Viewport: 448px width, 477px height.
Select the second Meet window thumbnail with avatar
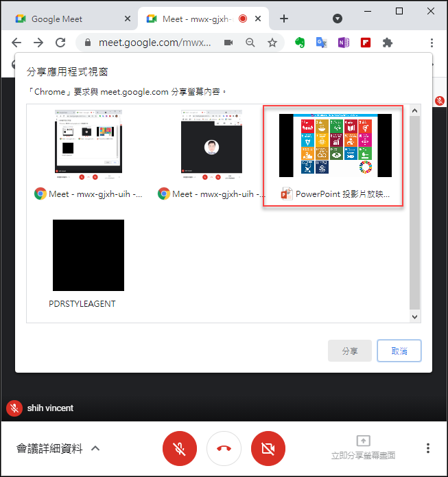pos(212,145)
